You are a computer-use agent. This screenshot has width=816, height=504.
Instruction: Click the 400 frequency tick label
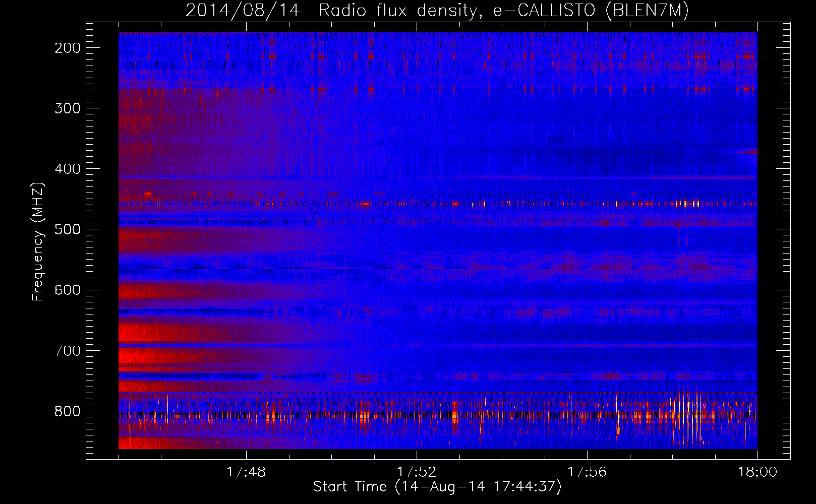click(x=68, y=169)
